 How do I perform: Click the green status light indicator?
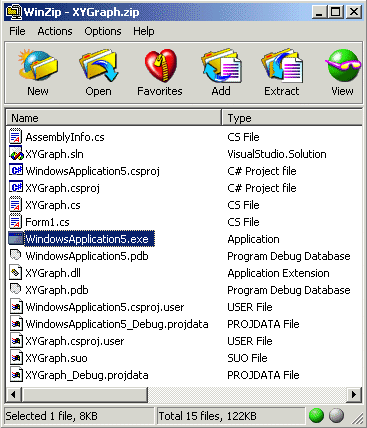coord(316,415)
